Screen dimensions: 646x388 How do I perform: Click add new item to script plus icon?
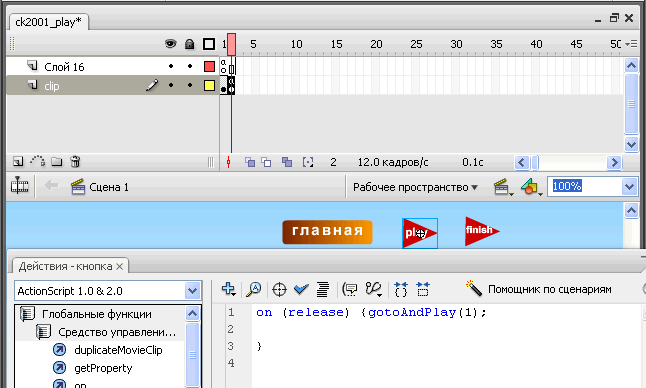(x=229, y=289)
